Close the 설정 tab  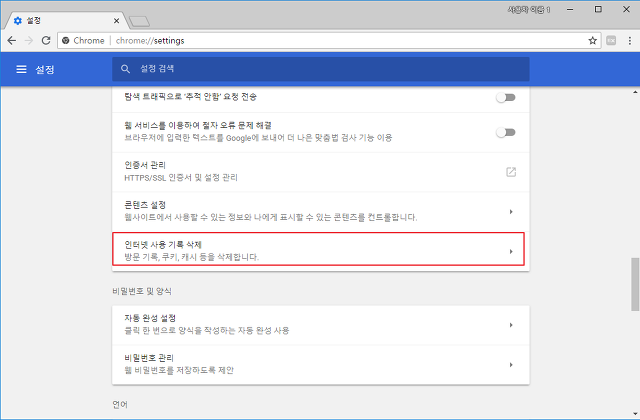pyautogui.click(x=116, y=20)
